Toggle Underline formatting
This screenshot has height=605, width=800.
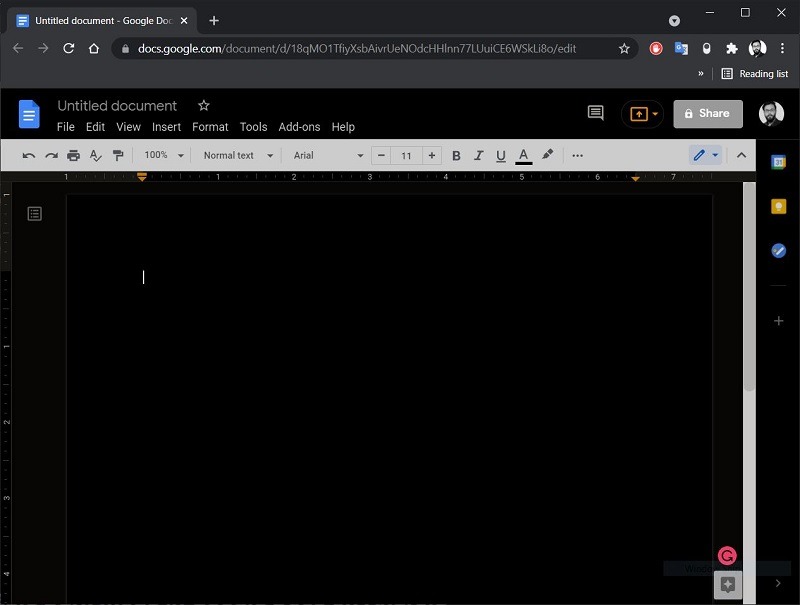(x=501, y=156)
